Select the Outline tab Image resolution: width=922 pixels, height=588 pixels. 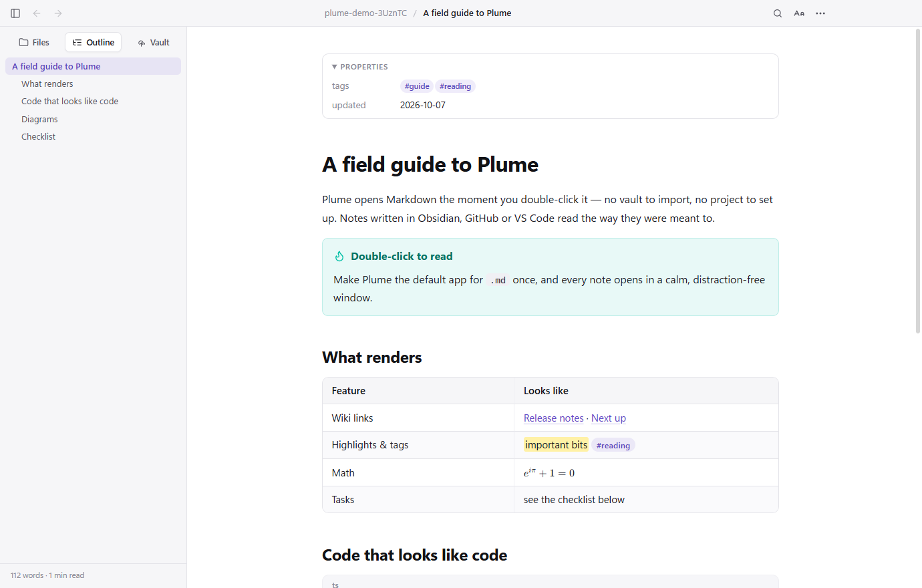coord(94,42)
